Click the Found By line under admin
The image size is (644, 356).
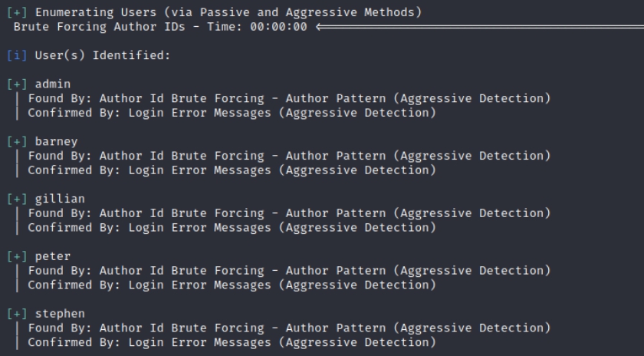click(x=289, y=99)
